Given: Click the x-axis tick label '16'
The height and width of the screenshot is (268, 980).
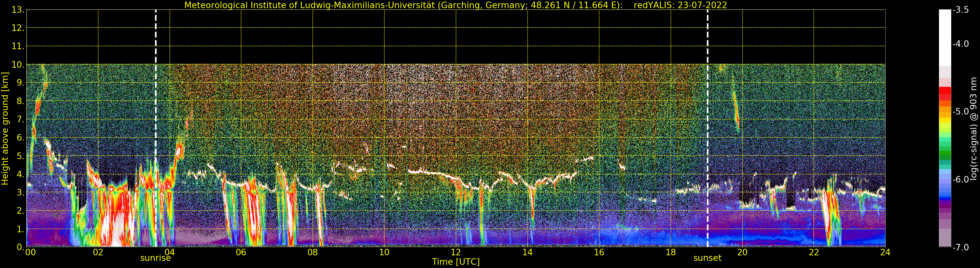Looking at the screenshot, I should 599,252.
